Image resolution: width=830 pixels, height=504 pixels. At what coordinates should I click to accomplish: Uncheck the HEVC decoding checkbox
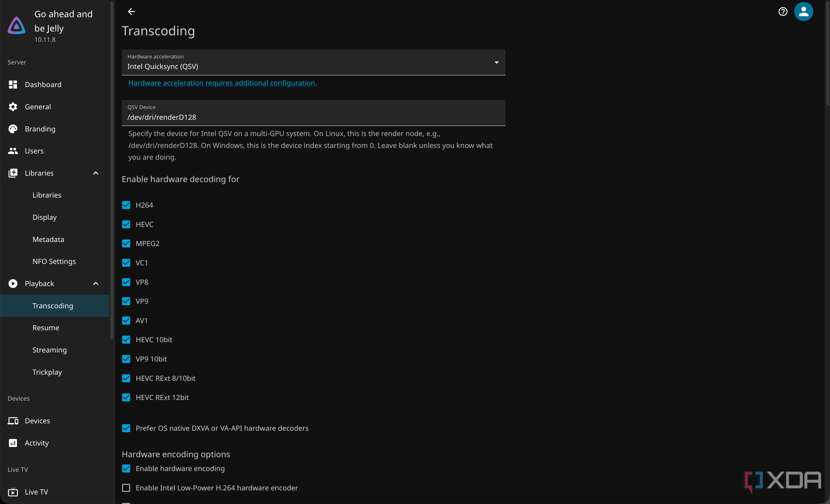[126, 224]
